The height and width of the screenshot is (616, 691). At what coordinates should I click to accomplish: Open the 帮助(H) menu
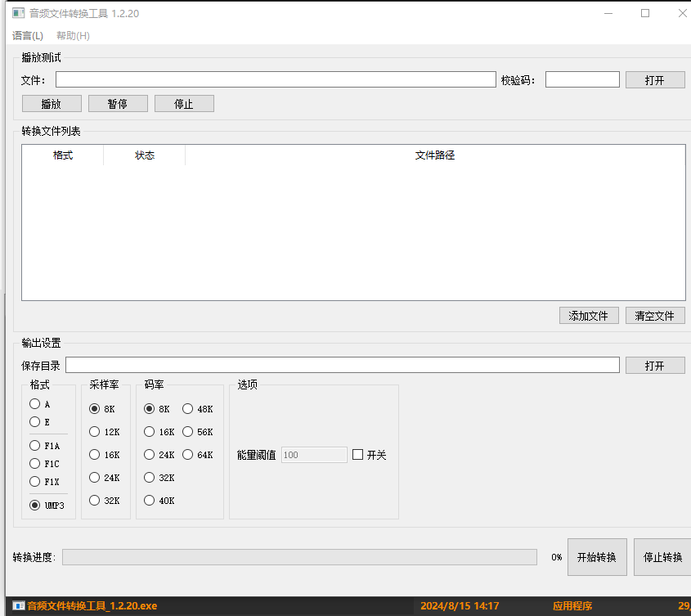tap(73, 36)
